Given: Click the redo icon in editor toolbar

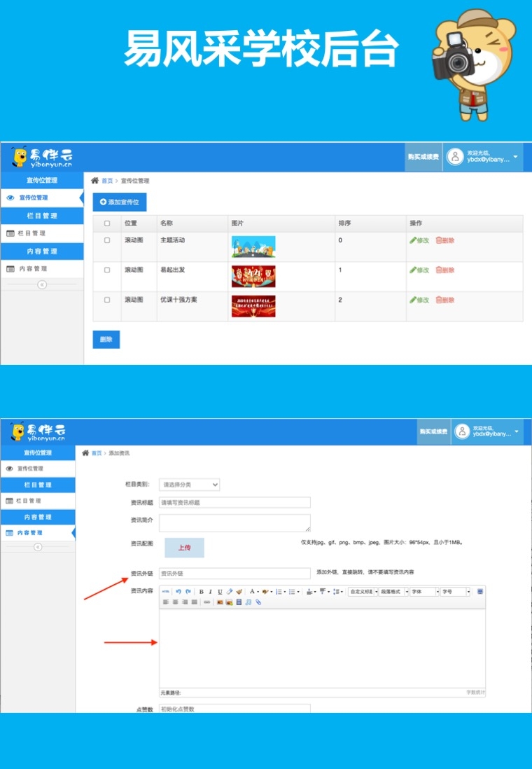Looking at the screenshot, I should (x=188, y=592).
